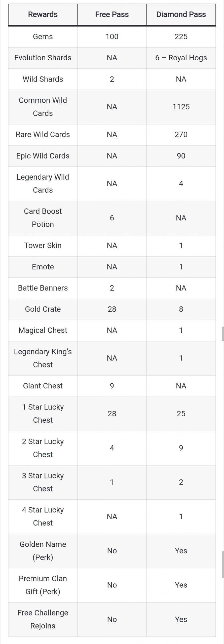The image size is (224, 644).
Task: Select the Card Boost Potion label
Action: [43, 218]
